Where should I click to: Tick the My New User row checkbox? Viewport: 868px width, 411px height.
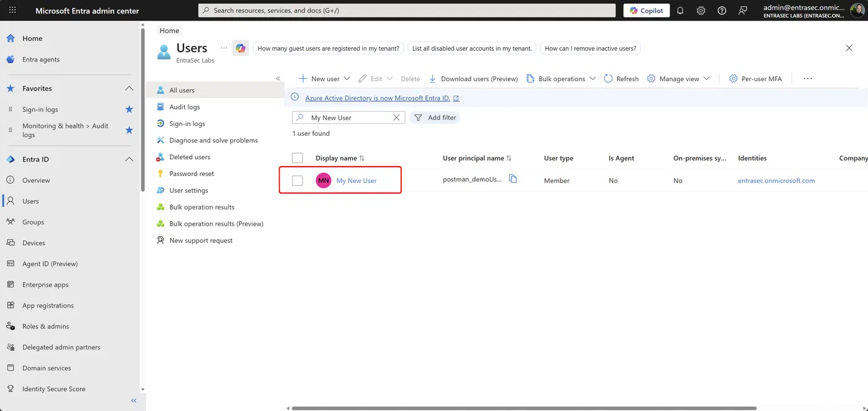coord(298,180)
